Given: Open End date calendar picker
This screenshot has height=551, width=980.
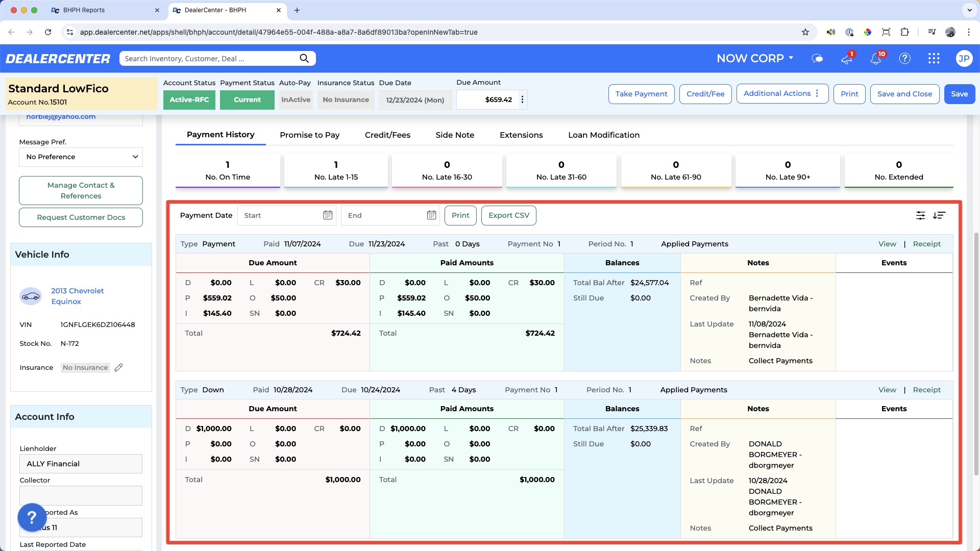Looking at the screenshot, I should pos(431,215).
